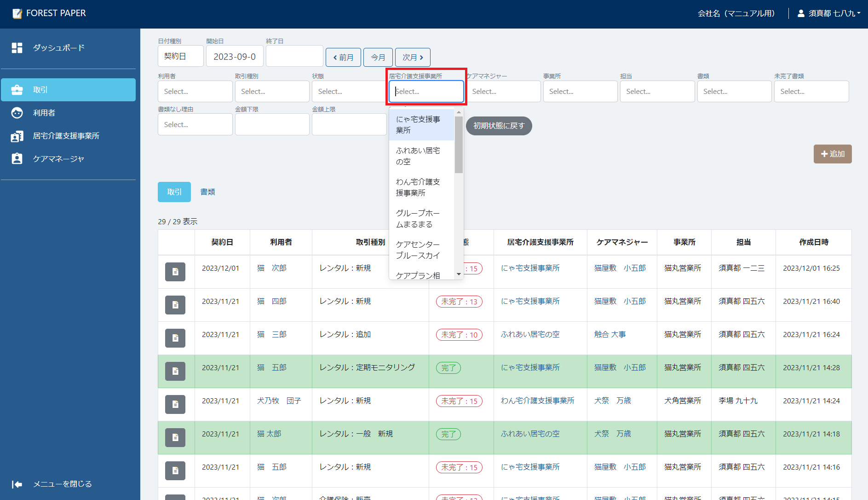
Task: Select わん宅介護支援事業所 option in list
Action: (418, 187)
